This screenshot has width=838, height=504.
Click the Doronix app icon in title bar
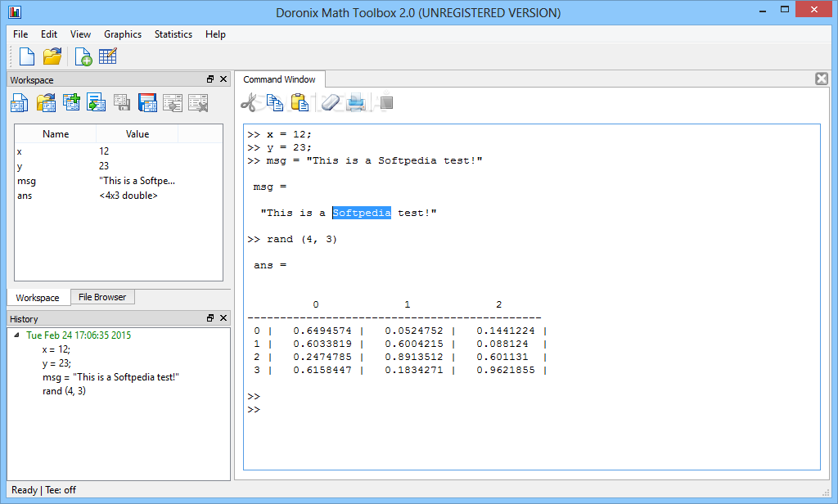[15, 11]
